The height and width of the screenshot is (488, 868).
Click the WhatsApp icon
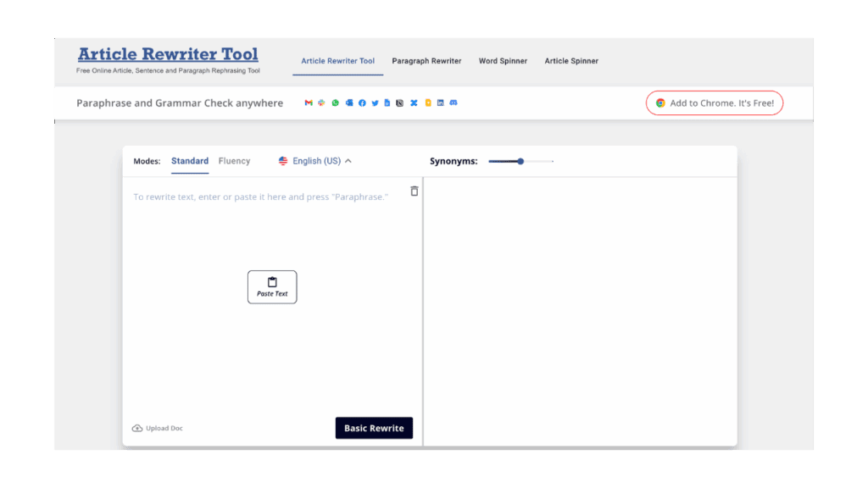(x=336, y=103)
